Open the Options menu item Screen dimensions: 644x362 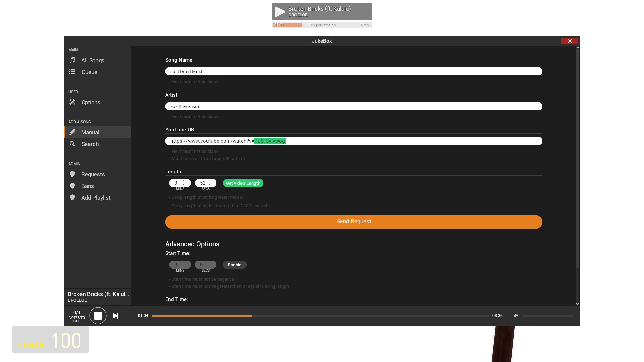(x=98, y=102)
